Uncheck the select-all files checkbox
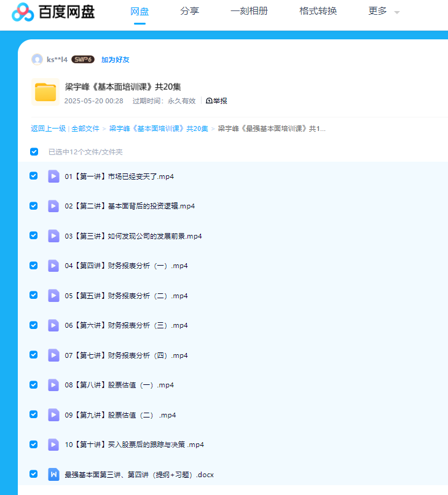 point(34,152)
